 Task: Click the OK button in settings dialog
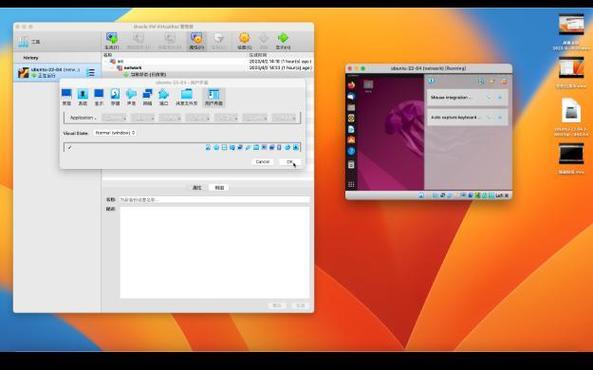pos(290,162)
